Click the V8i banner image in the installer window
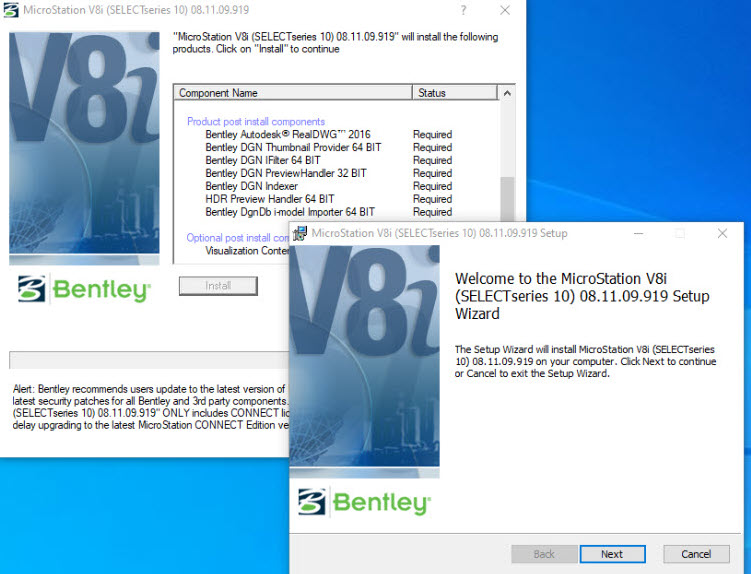This screenshot has height=574, width=751. click(x=84, y=148)
